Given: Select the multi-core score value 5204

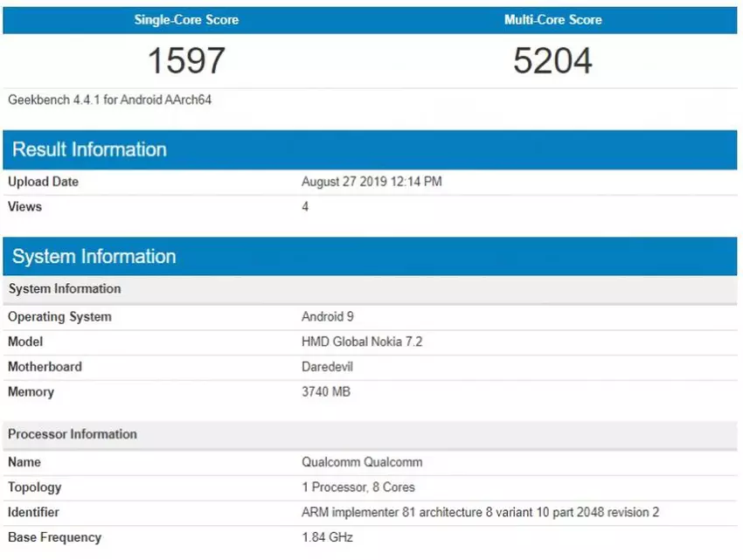Looking at the screenshot, I should (x=552, y=61).
